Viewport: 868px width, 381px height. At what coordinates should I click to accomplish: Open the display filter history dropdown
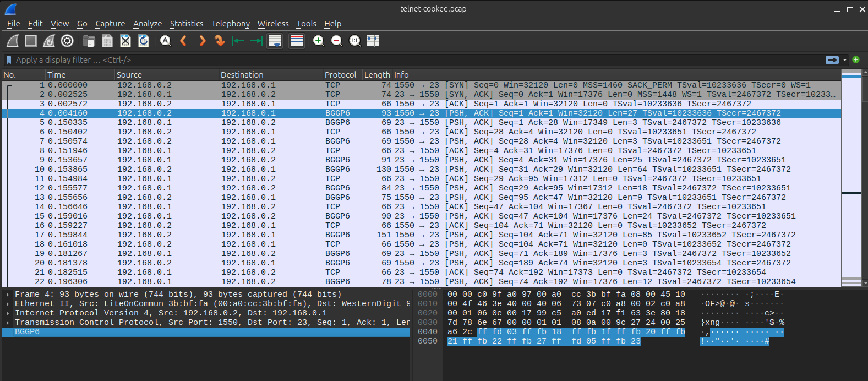tap(845, 60)
